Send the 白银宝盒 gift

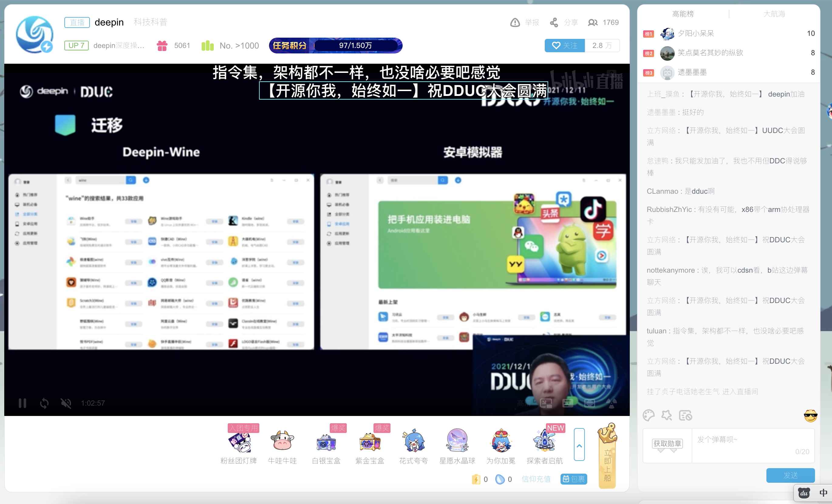[326, 445]
